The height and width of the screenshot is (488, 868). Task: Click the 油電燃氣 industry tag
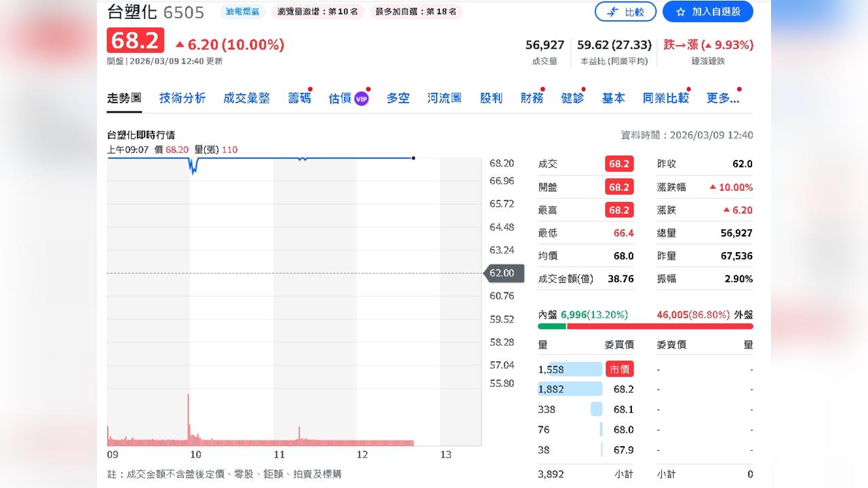242,12
